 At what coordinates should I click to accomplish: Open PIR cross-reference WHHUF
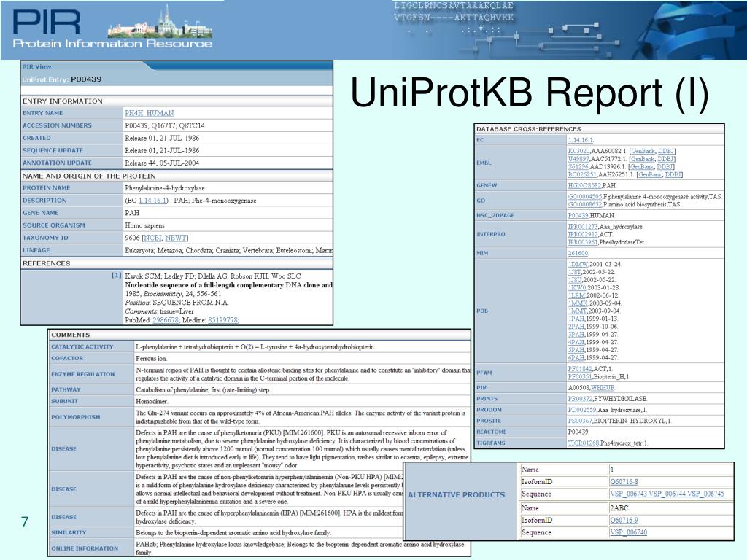(603, 388)
